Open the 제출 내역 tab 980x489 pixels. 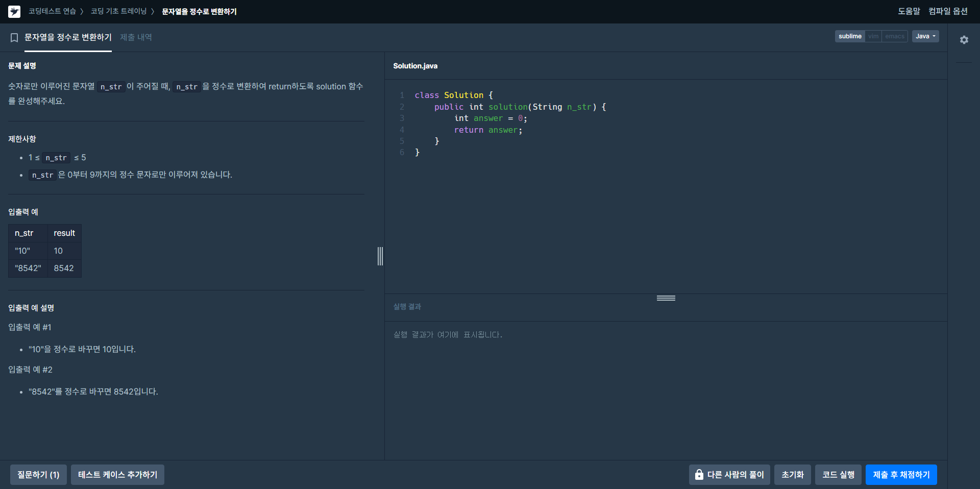136,37
